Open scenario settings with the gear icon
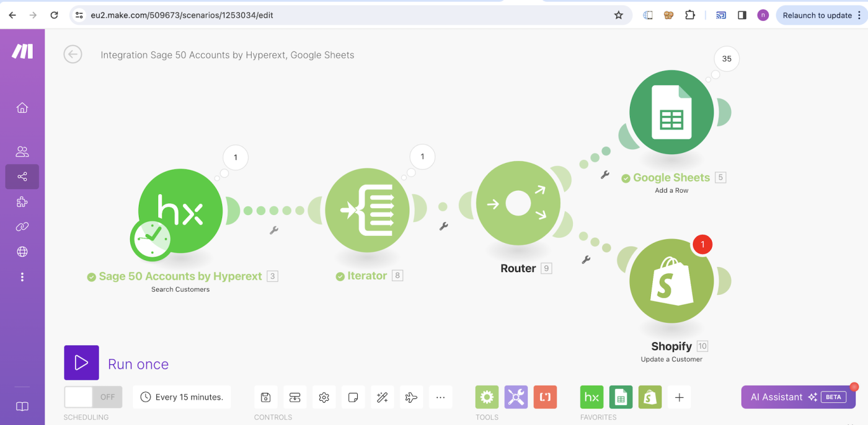Screen dimensions: 868x425 coord(324,397)
